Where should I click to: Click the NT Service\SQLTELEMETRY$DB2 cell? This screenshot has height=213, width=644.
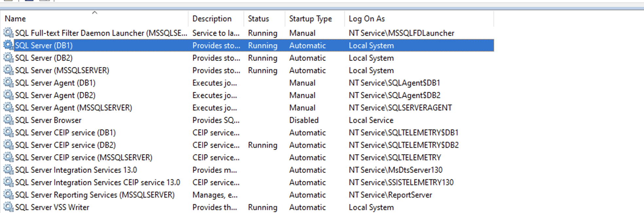pos(404,145)
